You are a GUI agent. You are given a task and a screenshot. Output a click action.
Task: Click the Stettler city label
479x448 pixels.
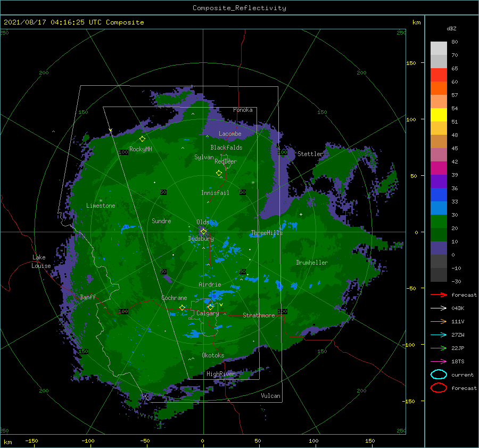pos(310,154)
